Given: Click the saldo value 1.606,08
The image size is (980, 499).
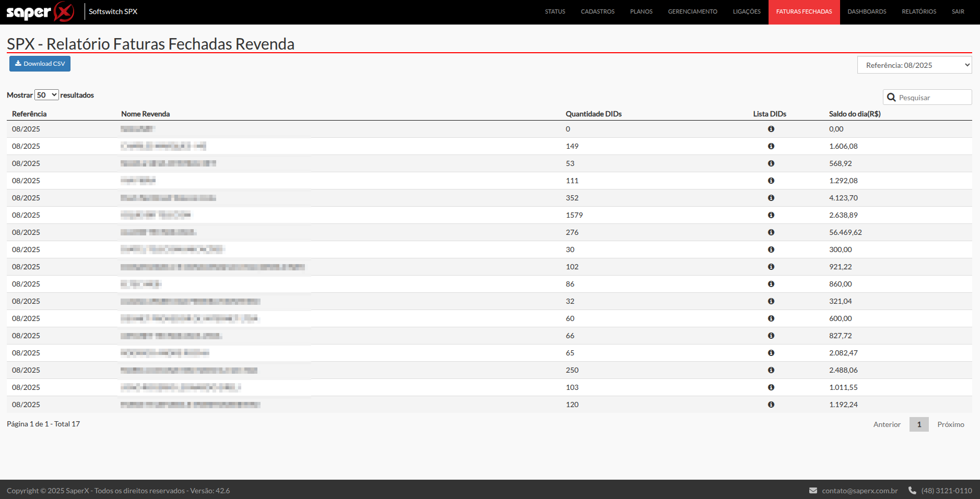Looking at the screenshot, I should point(843,146).
